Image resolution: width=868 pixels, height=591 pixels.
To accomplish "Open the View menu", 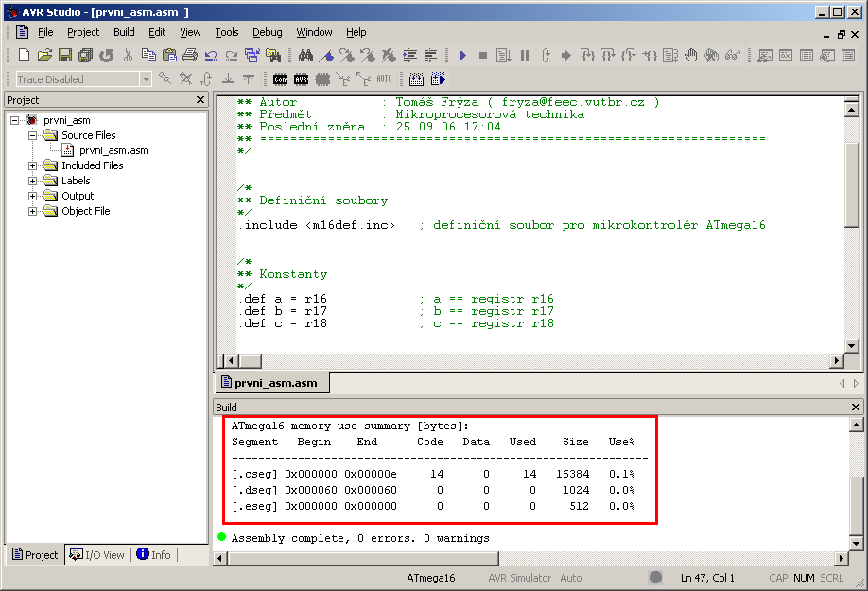I will [190, 32].
